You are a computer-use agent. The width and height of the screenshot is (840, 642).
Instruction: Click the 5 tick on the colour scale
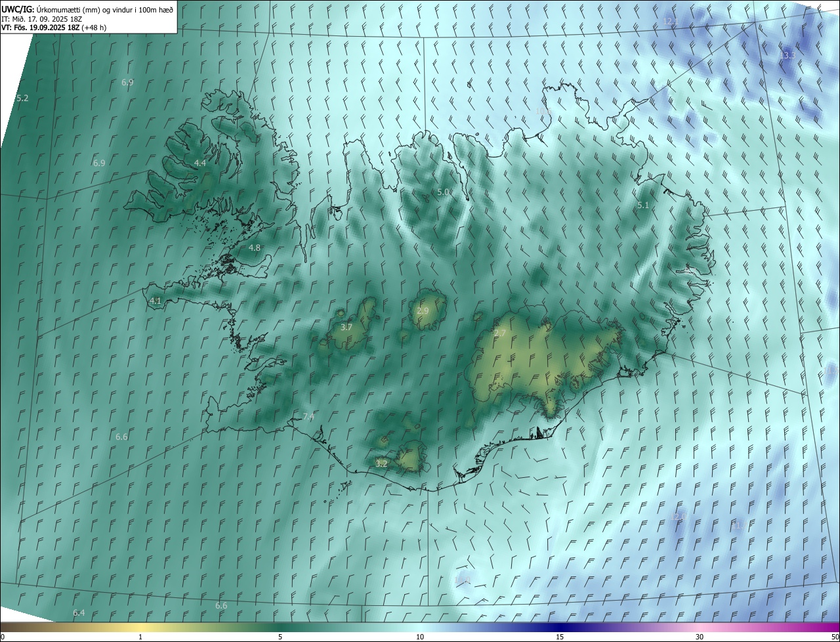(x=280, y=637)
